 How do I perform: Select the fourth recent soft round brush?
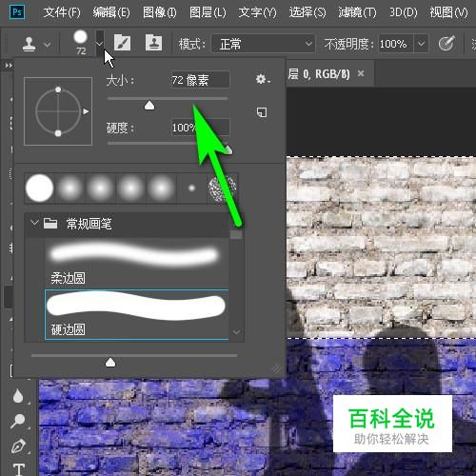coord(130,188)
